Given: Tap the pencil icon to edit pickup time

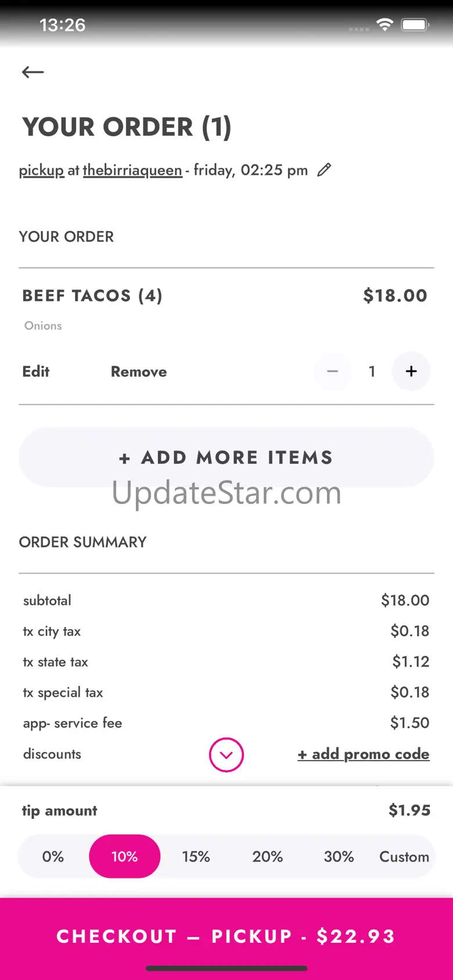Looking at the screenshot, I should click(324, 170).
